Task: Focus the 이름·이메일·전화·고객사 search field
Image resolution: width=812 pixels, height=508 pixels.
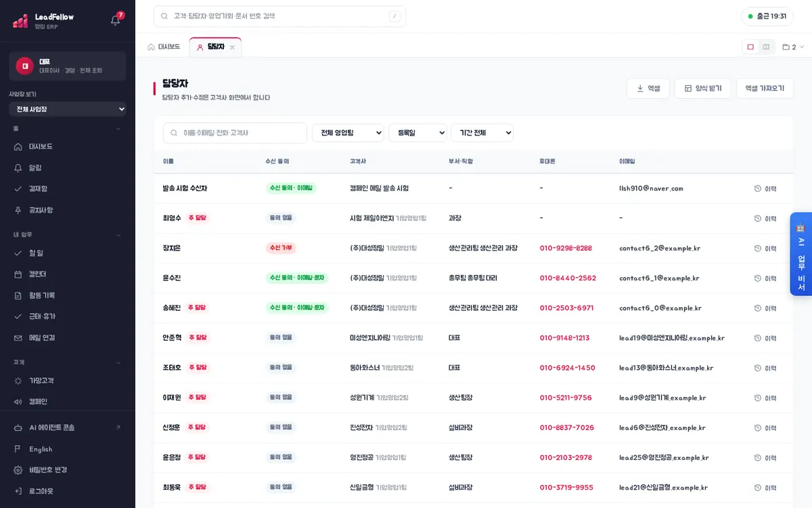Action: tap(235, 133)
